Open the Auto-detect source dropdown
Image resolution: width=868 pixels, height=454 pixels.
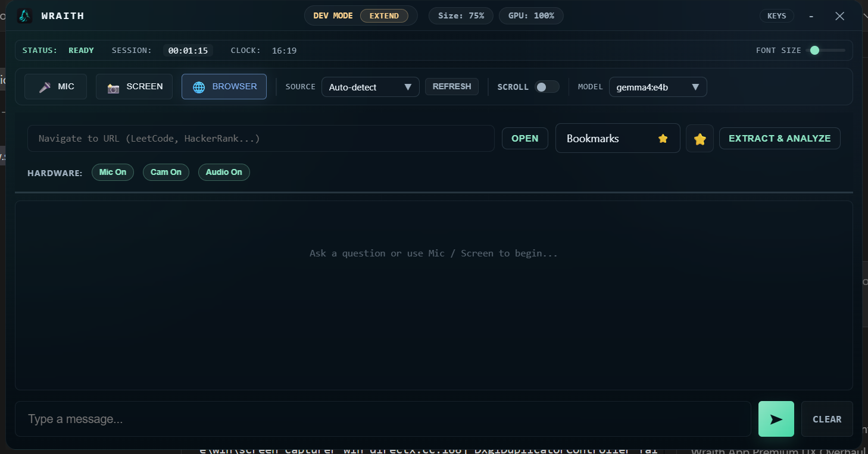[370, 86]
